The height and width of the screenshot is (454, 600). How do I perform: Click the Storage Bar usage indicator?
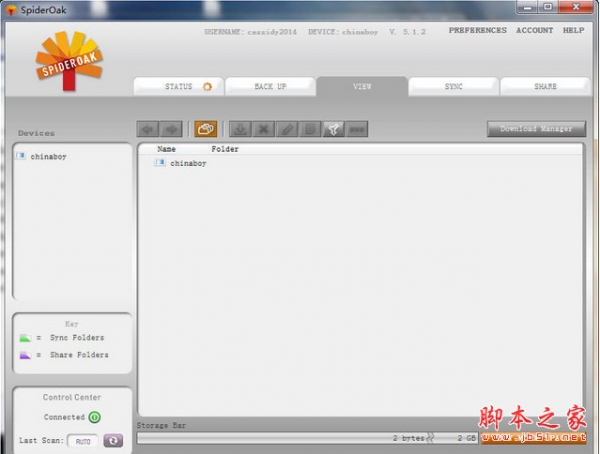[307, 438]
